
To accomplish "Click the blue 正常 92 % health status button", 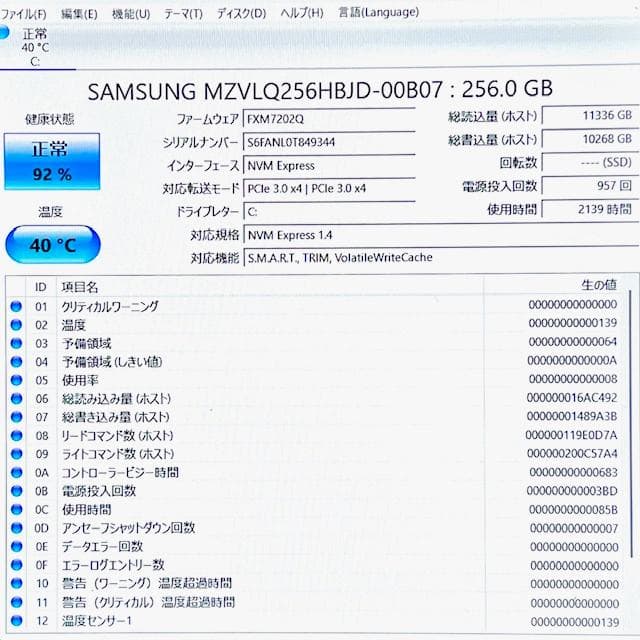I will (x=52, y=162).
